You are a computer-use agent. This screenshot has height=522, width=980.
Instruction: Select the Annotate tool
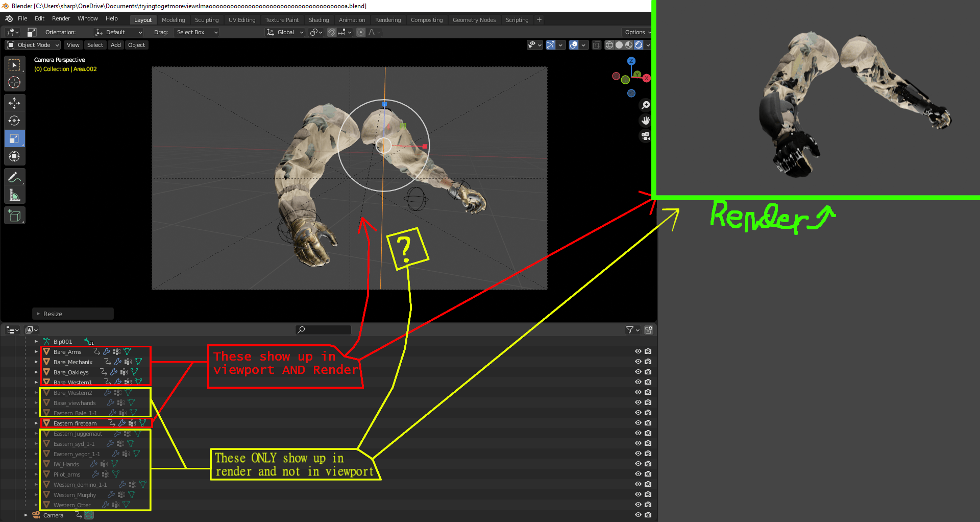(14, 177)
